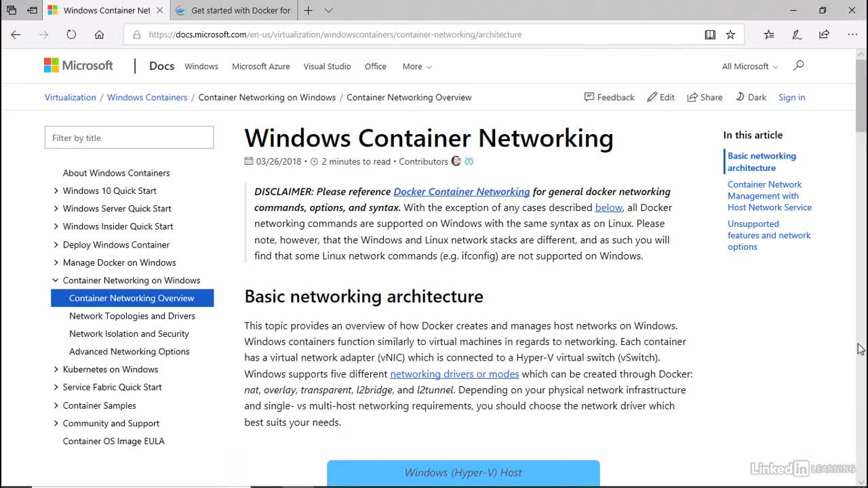This screenshot has width=868, height=488.
Task: Switch to Get started with Docker tab
Action: pos(233,10)
